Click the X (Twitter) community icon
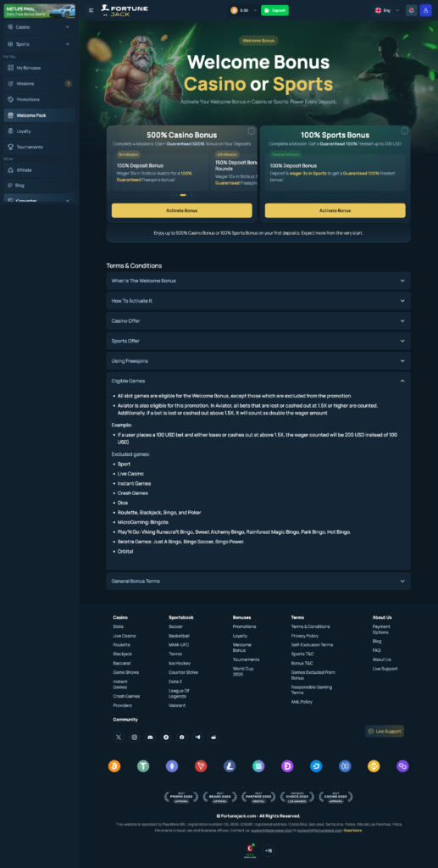This screenshot has height=868, width=438. click(x=119, y=737)
